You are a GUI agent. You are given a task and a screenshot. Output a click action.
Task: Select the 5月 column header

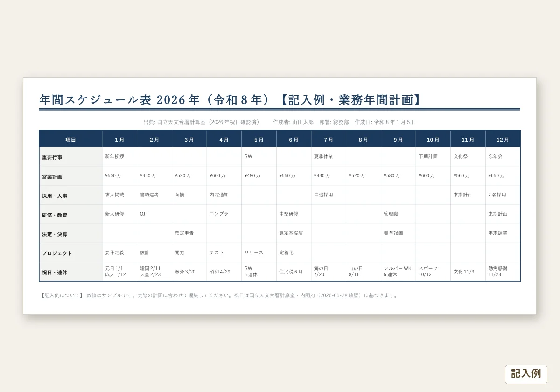pyautogui.click(x=259, y=139)
